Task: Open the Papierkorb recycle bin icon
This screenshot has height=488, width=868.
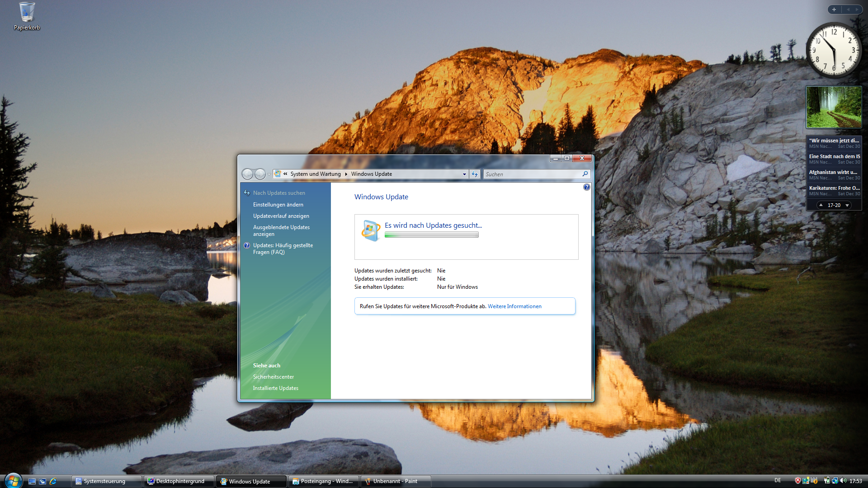Action: [27, 16]
